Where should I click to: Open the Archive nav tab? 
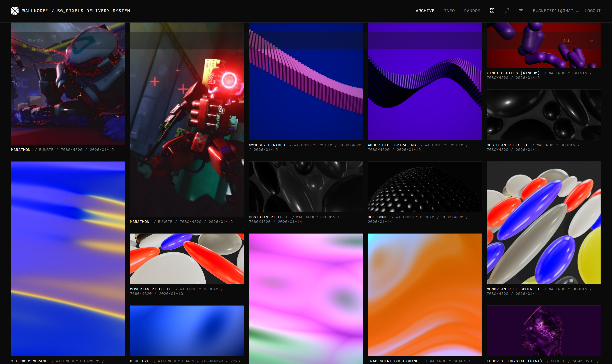(425, 11)
